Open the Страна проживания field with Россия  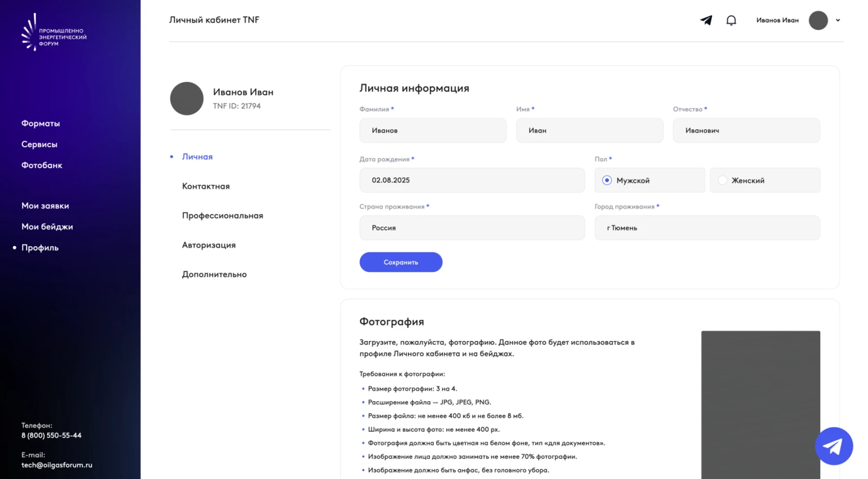tap(472, 228)
